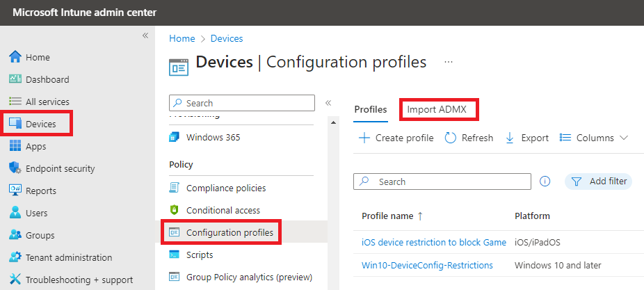Screen dimensions: 644x290
Task: Click Microsoft Intune admin center title
Action: click(x=85, y=13)
